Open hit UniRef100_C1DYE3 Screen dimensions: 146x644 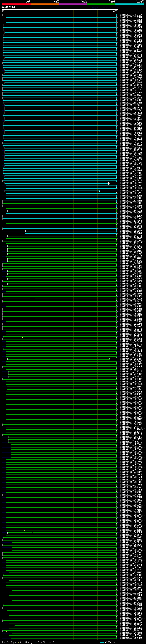[x=131, y=20]
